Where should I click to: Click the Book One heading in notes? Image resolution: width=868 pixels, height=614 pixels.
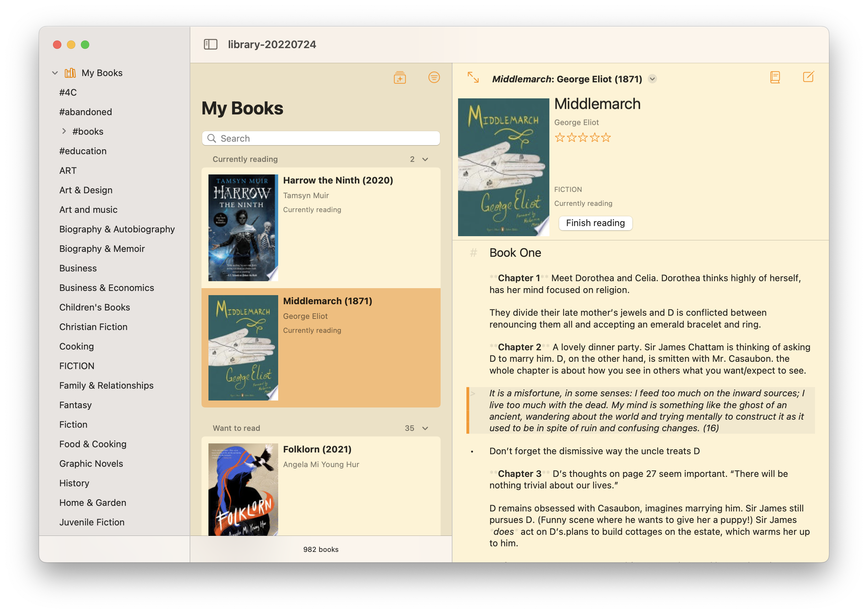coord(515,252)
